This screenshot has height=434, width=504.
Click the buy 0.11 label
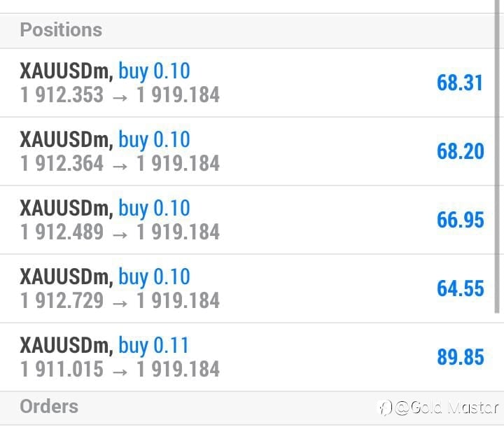pos(153,346)
